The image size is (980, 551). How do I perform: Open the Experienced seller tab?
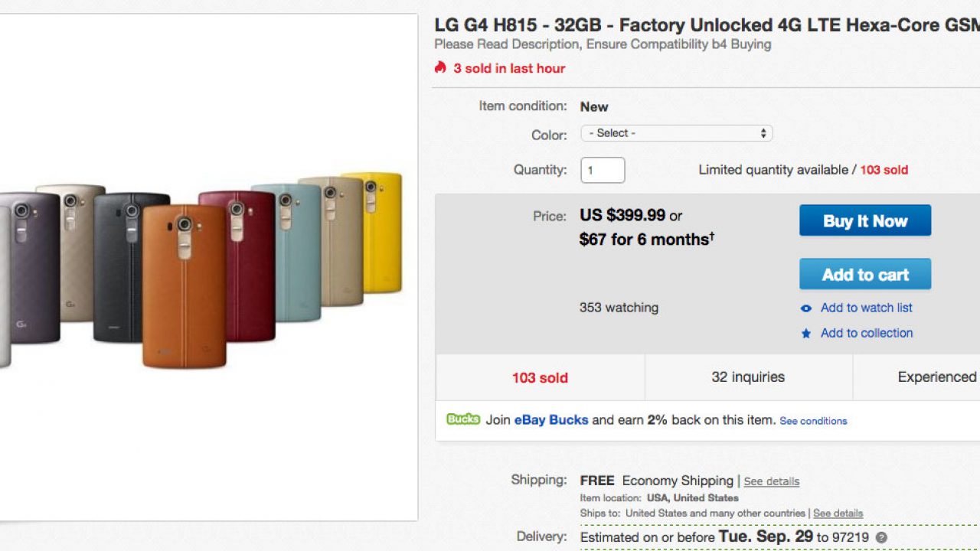(936, 377)
